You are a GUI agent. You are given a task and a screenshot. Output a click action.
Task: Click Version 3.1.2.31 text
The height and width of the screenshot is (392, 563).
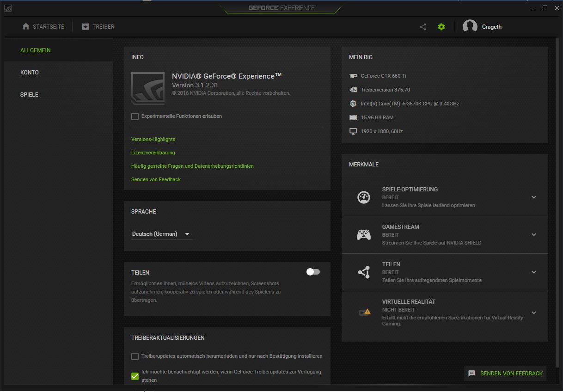click(195, 86)
